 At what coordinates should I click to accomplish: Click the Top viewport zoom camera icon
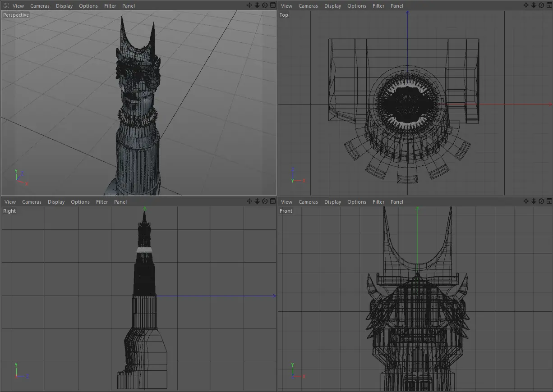(534, 5)
